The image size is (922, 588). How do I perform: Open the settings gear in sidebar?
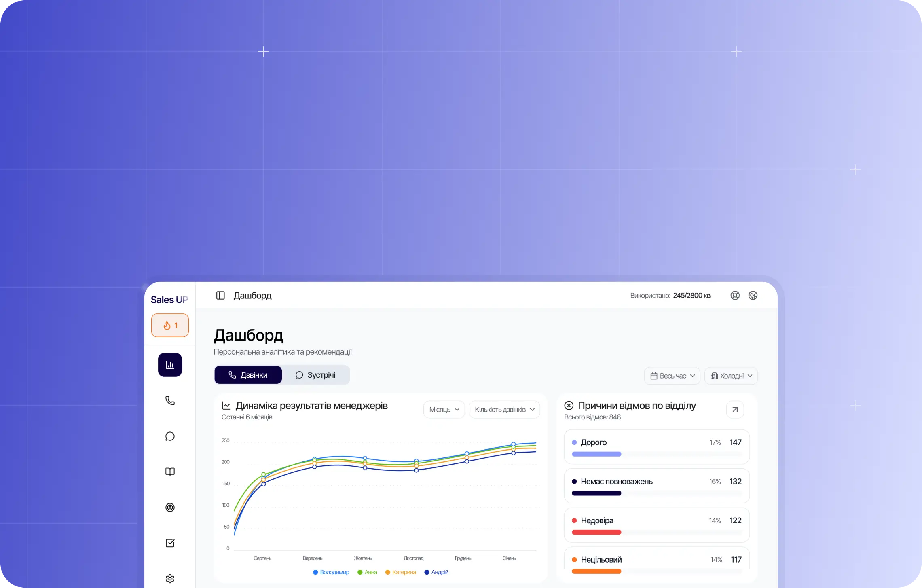click(170, 578)
